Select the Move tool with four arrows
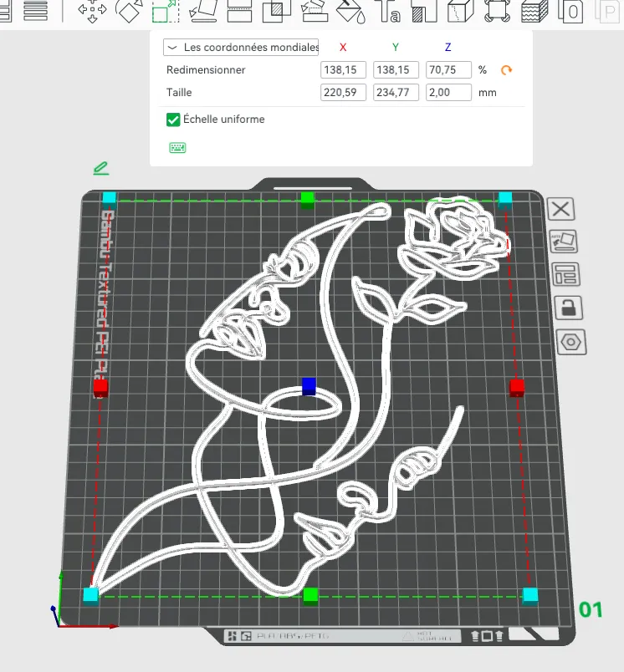 (x=92, y=10)
